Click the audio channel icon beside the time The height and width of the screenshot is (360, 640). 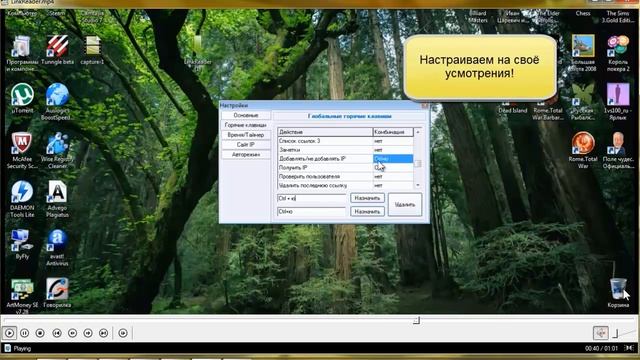coord(630,348)
